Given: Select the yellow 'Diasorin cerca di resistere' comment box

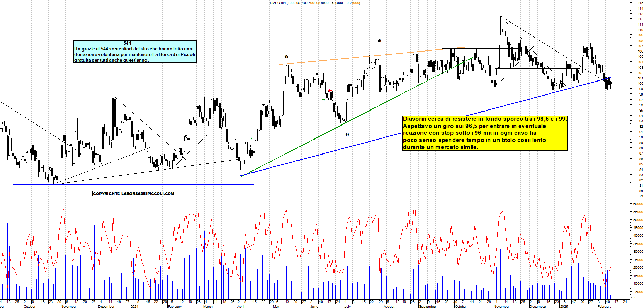Looking at the screenshot, I should pyautogui.click(x=485, y=133).
